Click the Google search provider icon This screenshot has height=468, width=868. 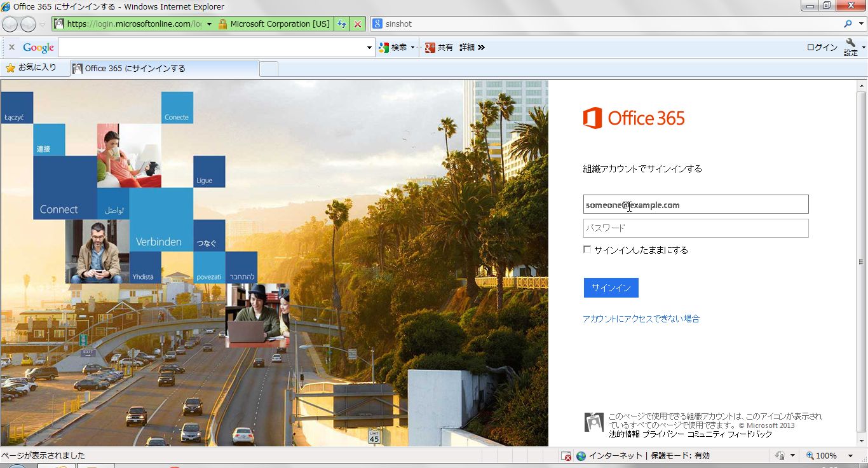[x=377, y=24]
